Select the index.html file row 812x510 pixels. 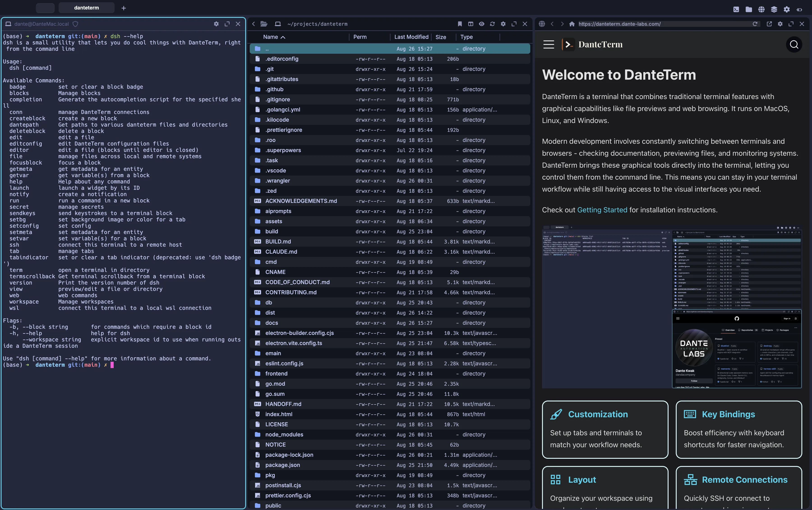(390, 414)
